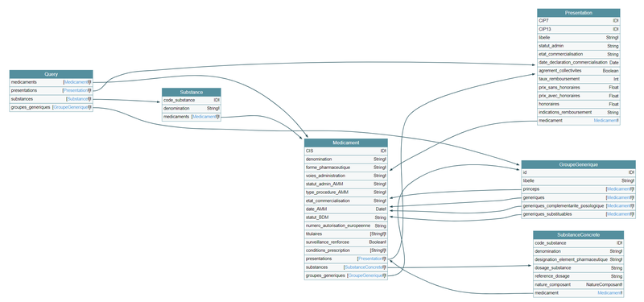Screen dimensions: 644x302
Task: Select groupes_generiques field in Medicament node
Action: (346, 275)
